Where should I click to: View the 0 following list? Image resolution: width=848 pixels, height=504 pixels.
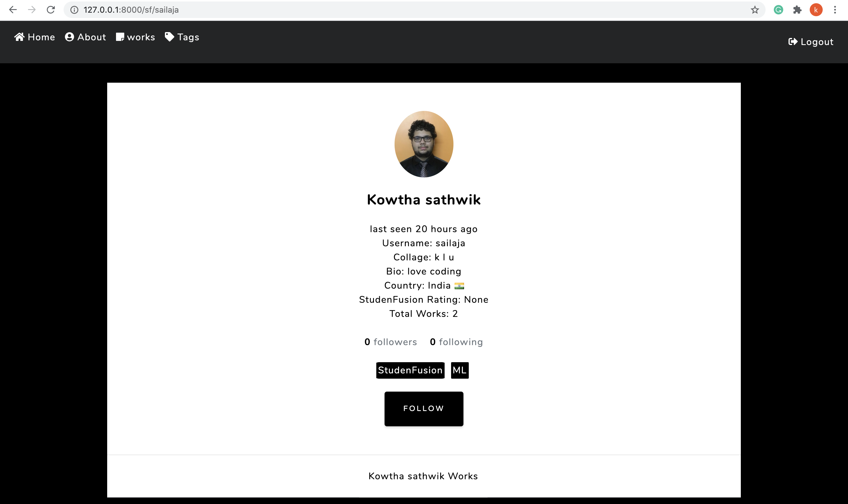click(x=456, y=342)
